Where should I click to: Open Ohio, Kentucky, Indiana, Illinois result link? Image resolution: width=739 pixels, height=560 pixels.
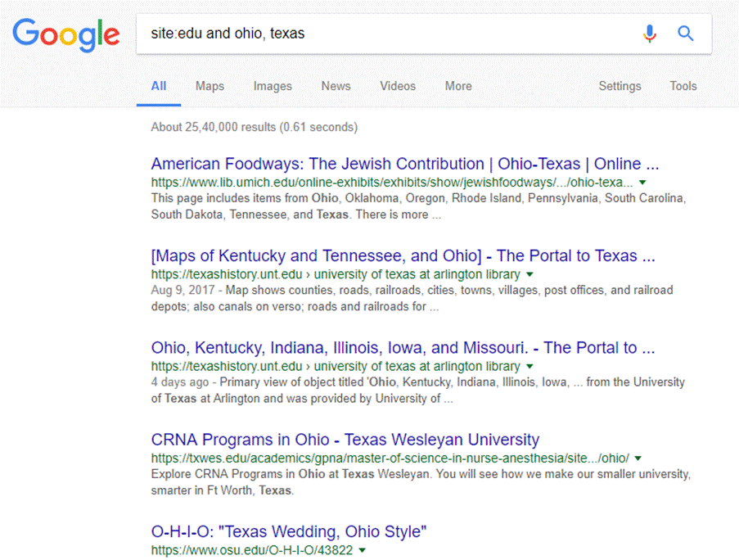[x=403, y=348]
